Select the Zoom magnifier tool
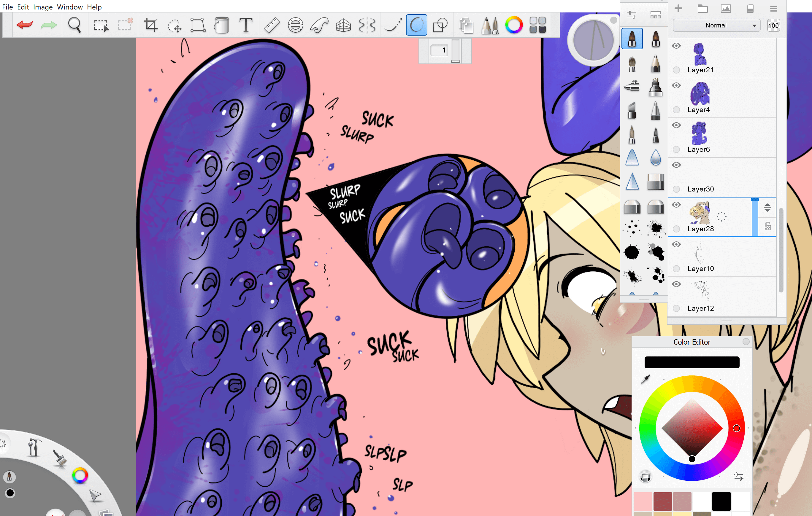Image resolution: width=812 pixels, height=516 pixels. click(x=74, y=25)
